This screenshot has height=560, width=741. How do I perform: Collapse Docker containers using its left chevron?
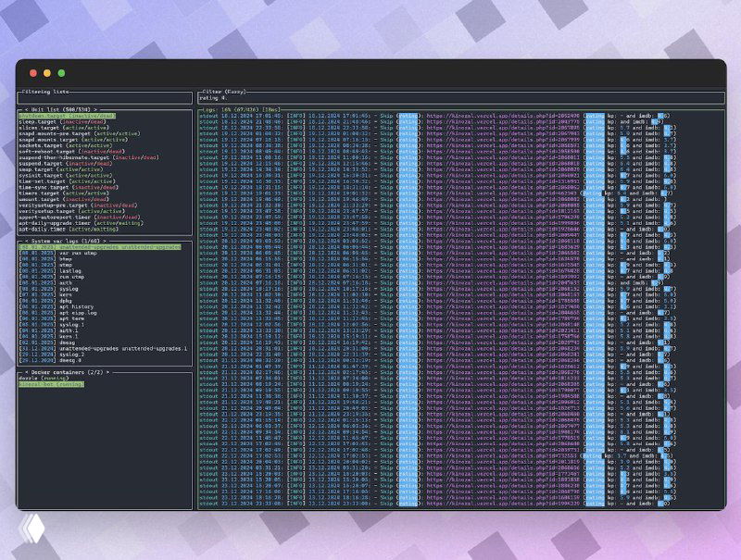[25, 371]
